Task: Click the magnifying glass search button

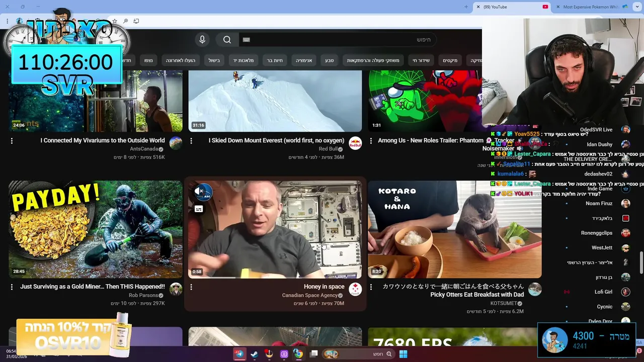Action: 227,40
